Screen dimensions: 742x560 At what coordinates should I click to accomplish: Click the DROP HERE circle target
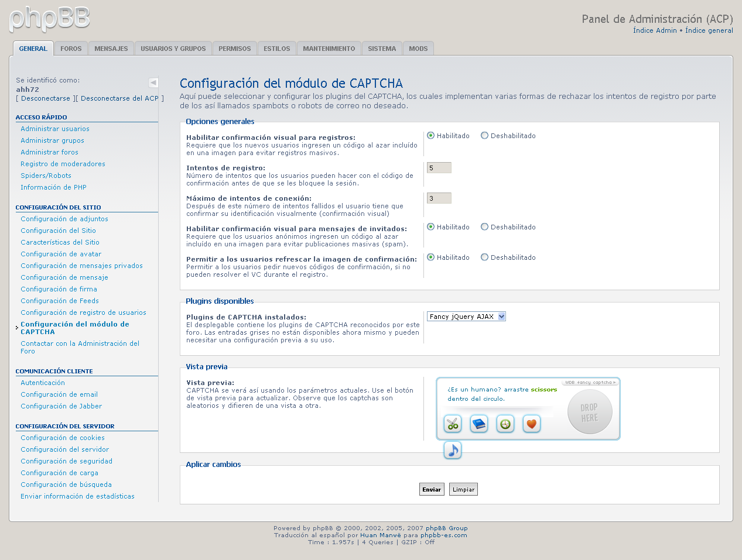[x=590, y=411]
